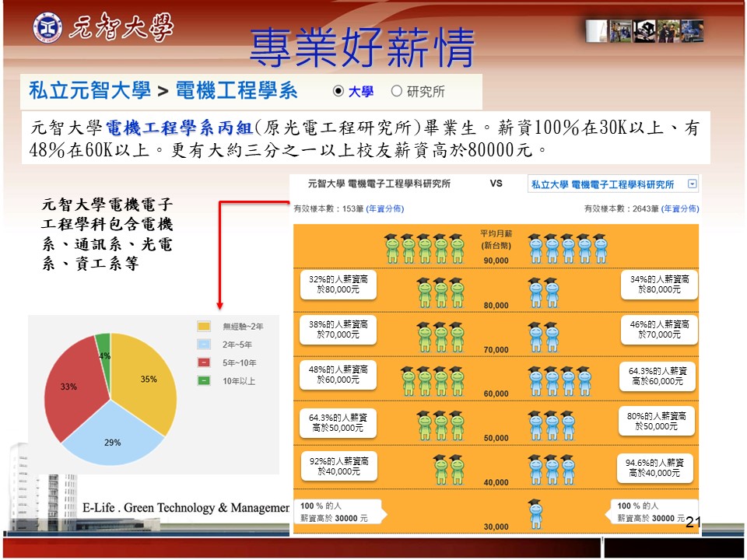Open the 私立元智大學 breadcrumb link
Image resolution: width=747 pixels, height=560 pixels.
pos(90,90)
